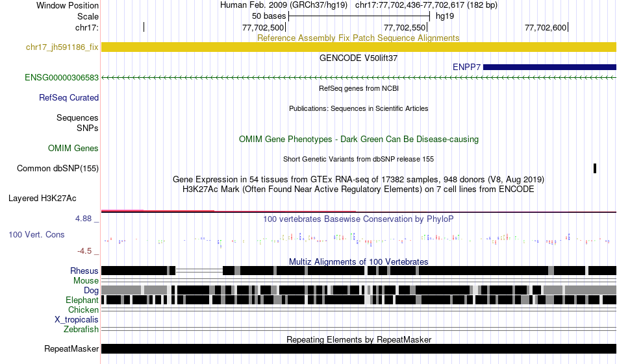
Task: Click the 77,702,600 ruler position
Action: 546,27
